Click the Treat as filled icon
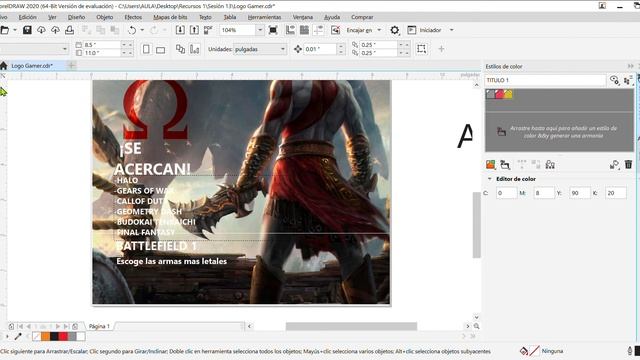Image resolution: width=640 pixels, height=360 pixels. (x=421, y=49)
